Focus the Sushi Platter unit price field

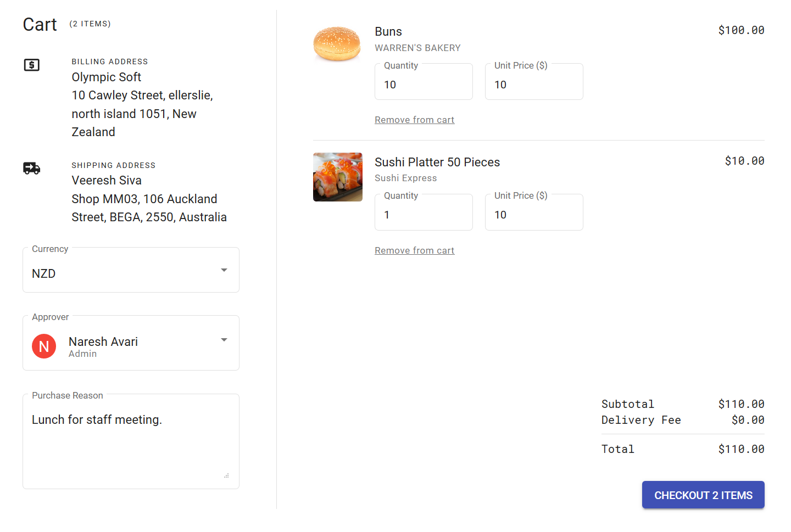pyautogui.click(x=533, y=215)
